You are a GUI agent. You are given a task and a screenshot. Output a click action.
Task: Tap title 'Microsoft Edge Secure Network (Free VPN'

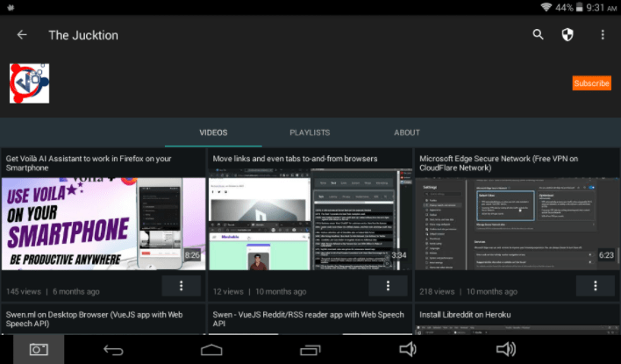498,163
